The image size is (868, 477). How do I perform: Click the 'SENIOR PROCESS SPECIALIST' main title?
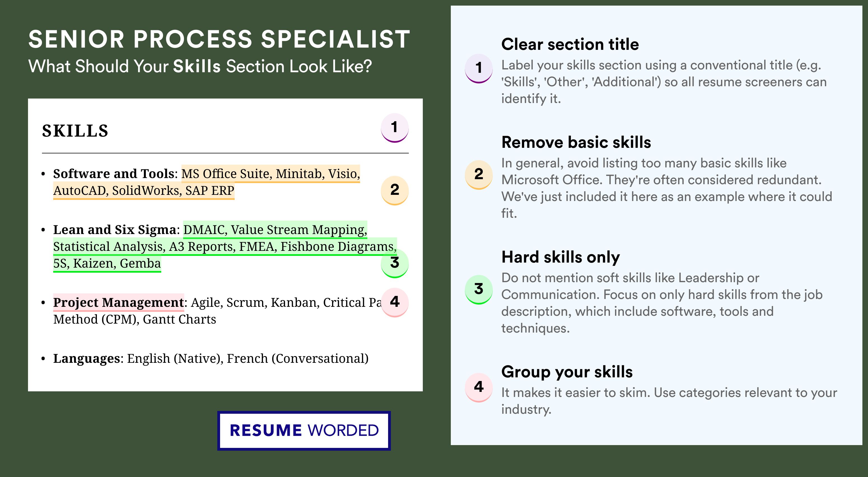pos(219,39)
